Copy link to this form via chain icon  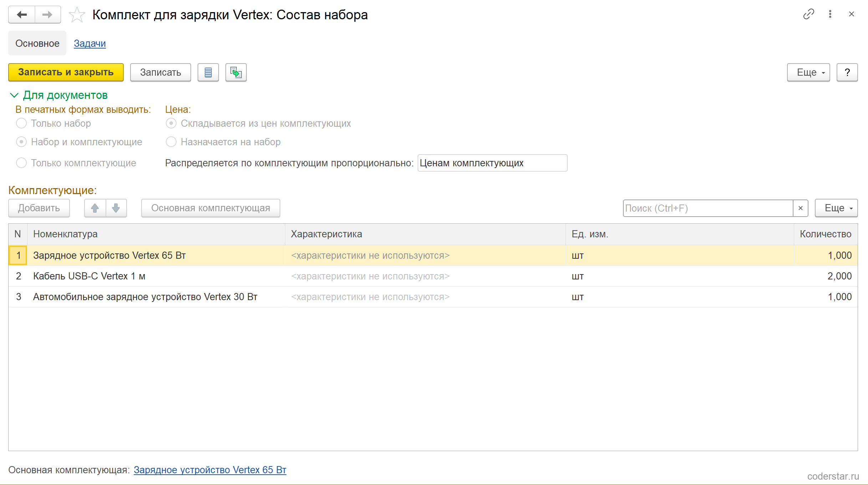(x=808, y=14)
